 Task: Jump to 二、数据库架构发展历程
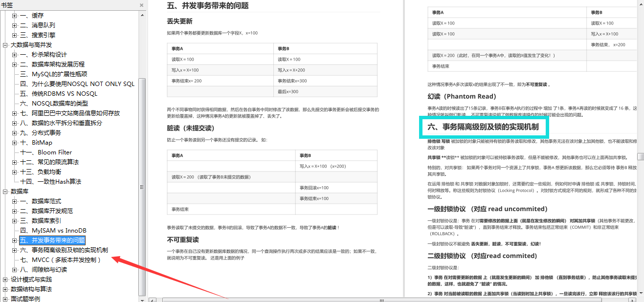[x=52, y=65]
